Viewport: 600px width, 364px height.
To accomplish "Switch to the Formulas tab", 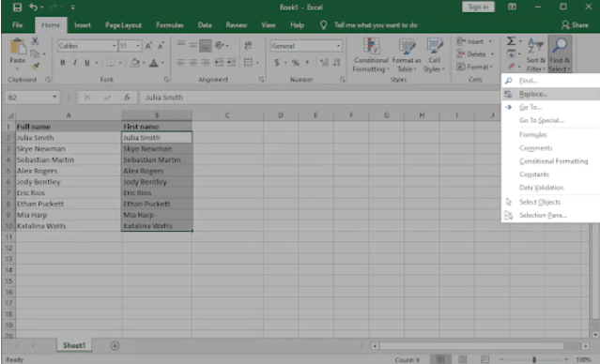I will 170,25.
